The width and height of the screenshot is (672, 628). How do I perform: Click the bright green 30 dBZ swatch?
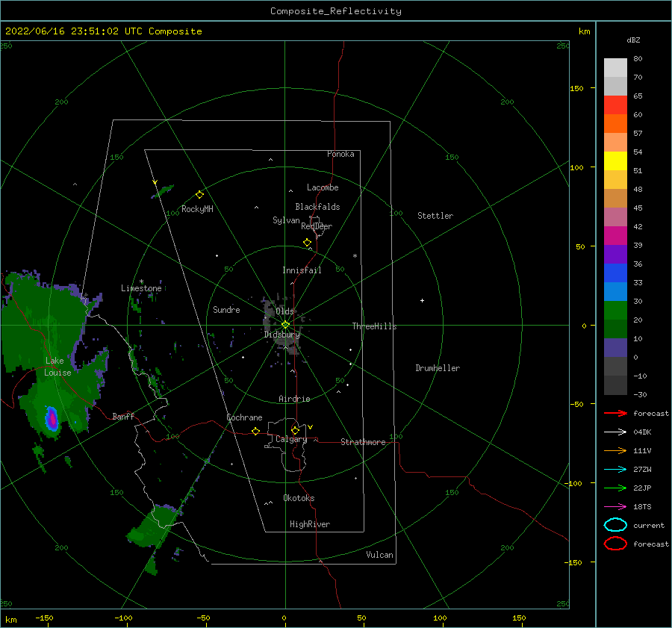[x=615, y=311]
